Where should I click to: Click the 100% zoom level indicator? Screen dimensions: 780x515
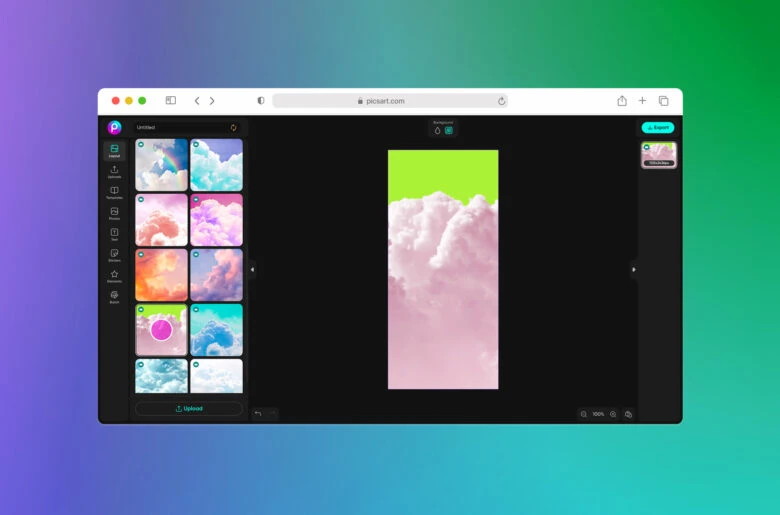coord(598,414)
